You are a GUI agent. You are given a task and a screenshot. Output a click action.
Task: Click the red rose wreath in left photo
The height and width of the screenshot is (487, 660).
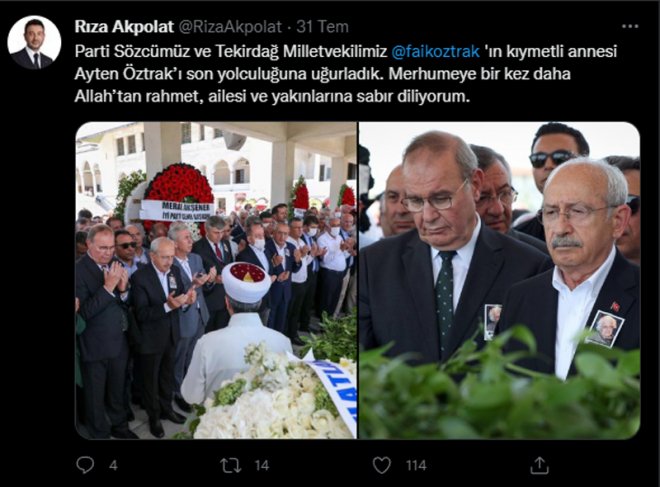tap(179, 184)
